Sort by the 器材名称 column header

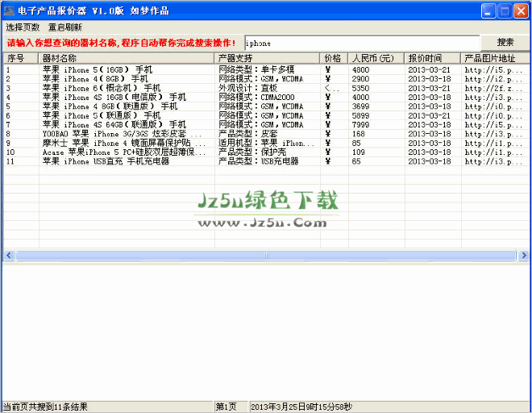click(x=127, y=58)
